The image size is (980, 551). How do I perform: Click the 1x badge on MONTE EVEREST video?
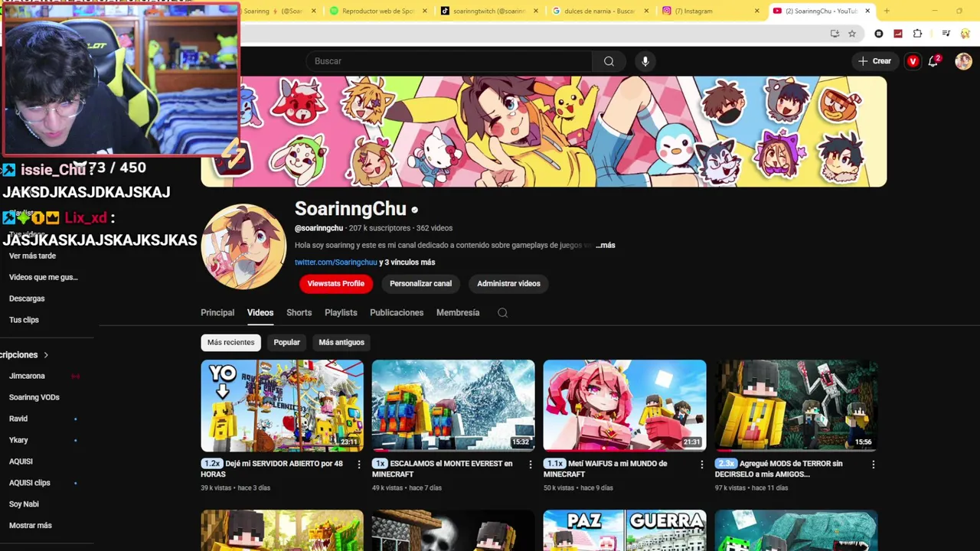[x=380, y=464]
